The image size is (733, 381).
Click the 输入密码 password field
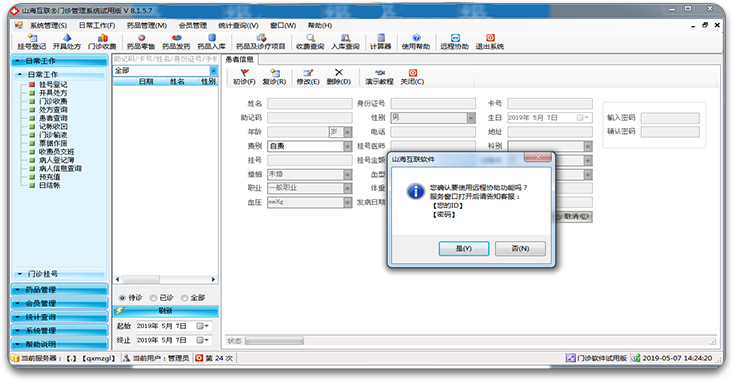point(670,118)
